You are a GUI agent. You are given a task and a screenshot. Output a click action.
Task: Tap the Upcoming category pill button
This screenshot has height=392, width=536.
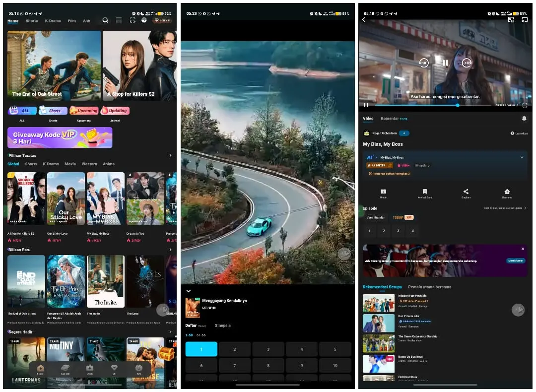[84, 110]
